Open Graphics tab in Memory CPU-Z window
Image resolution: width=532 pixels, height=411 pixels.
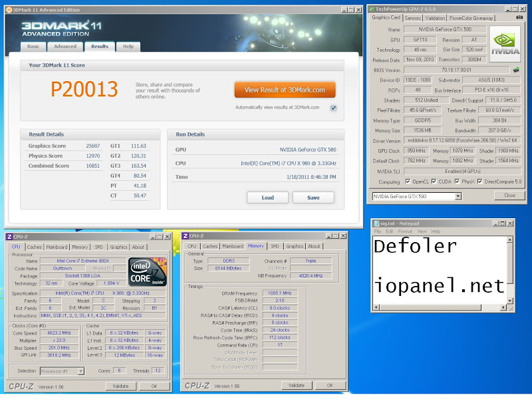(294, 246)
